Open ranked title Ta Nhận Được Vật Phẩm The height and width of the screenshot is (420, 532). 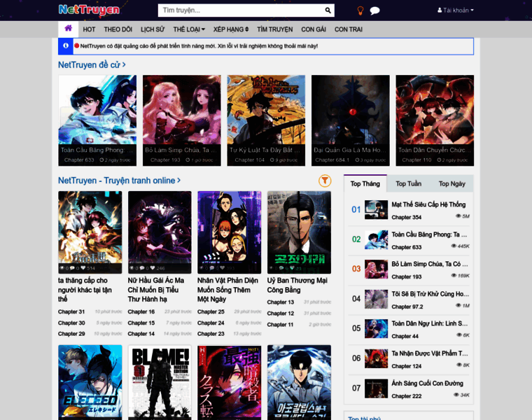(x=430, y=353)
